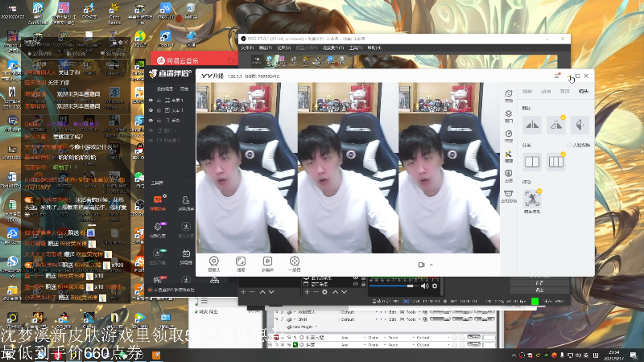Click the video camera icon below the preview

(x=421, y=265)
